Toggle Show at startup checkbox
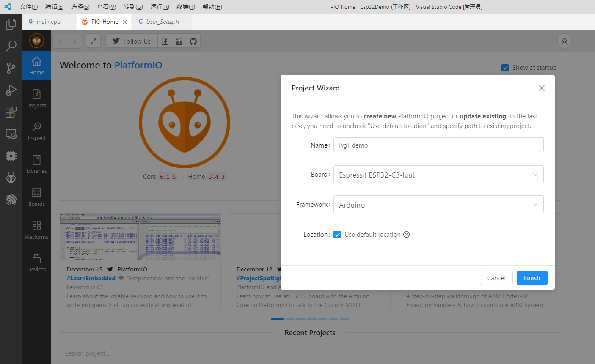595x364 pixels. pos(505,68)
